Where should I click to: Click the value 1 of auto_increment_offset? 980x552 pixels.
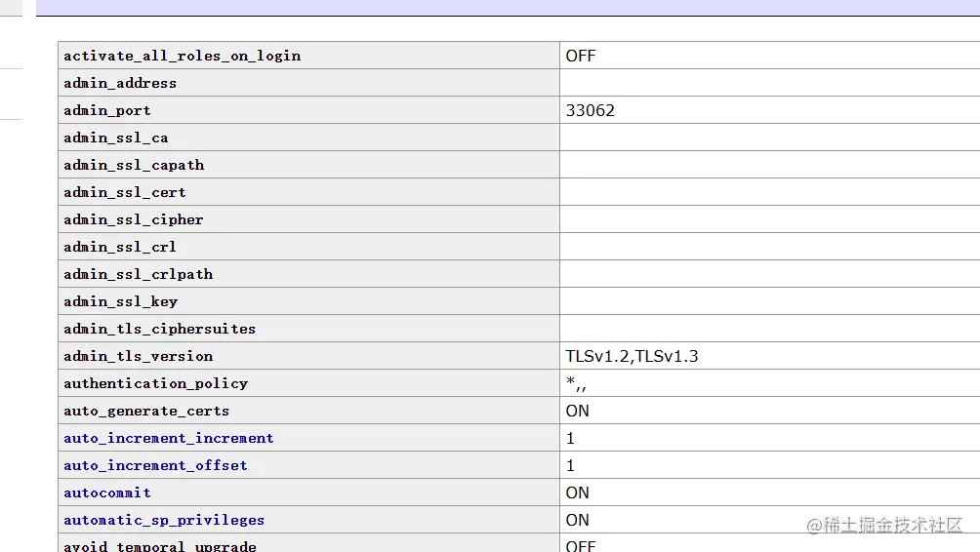pyautogui.click(x=570, y=466)
